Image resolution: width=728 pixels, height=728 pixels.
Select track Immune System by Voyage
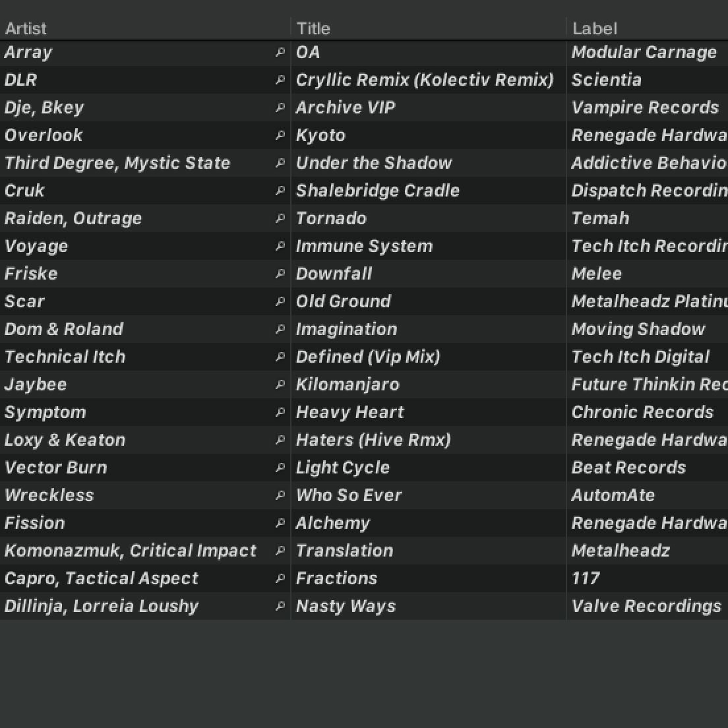click(364, 246)
